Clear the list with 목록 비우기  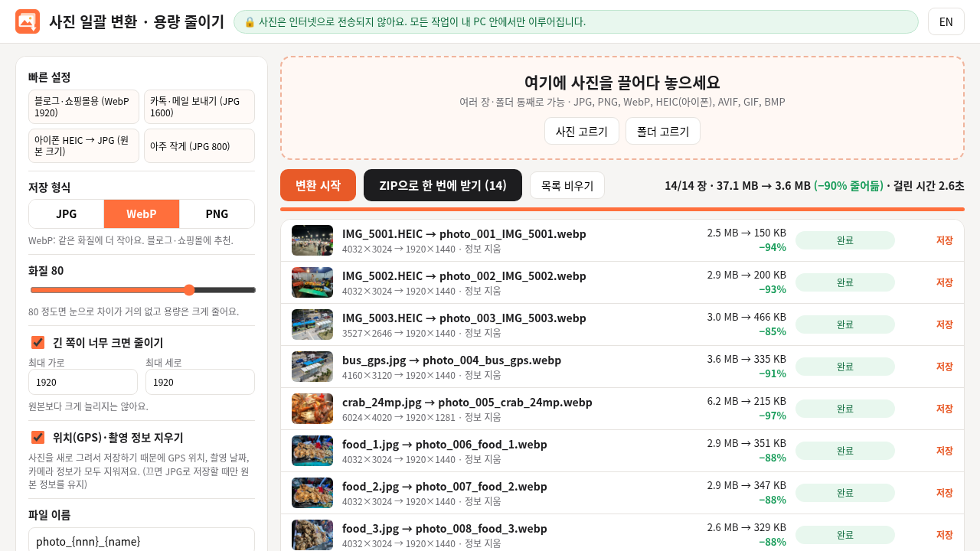click(567, 185)
